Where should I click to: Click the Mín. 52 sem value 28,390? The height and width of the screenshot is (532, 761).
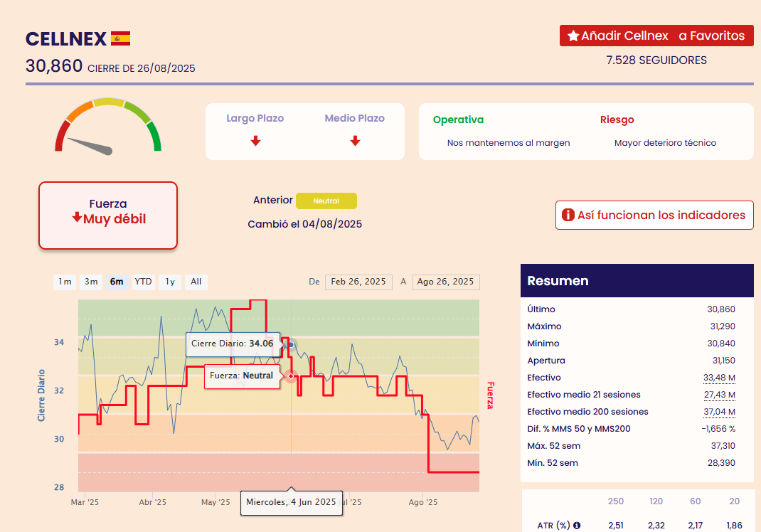tap(721, 463)
